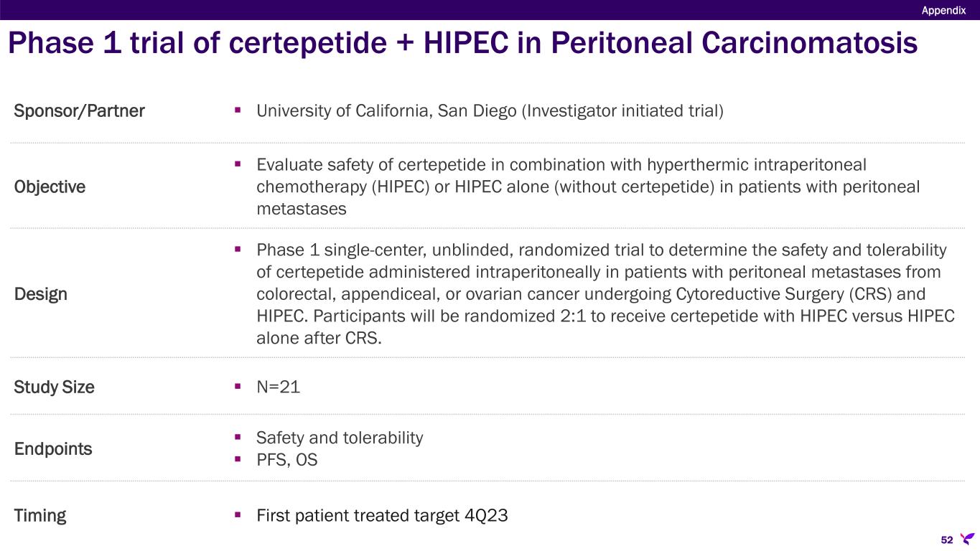The height and width of the screenshot is (551, 980).
Task: Click the bullet beside University of California
Action: [239, 111]
